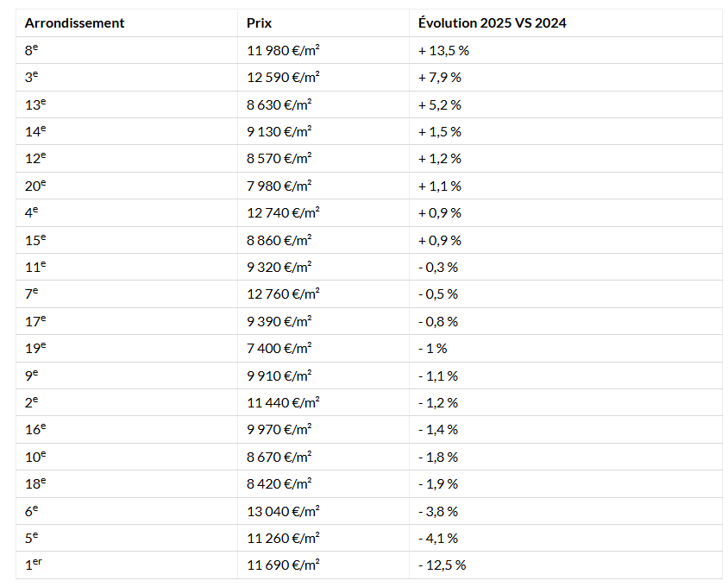Select the 7 400 €/m² price cell

click(279, 348)
